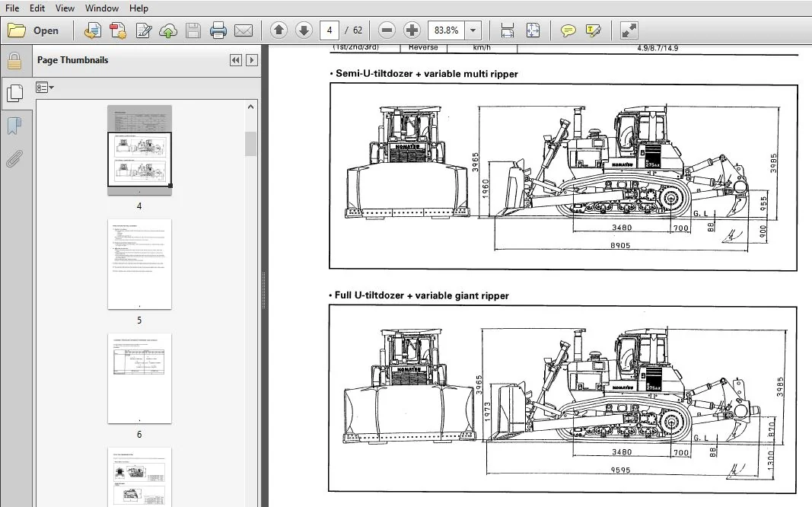Open the Attachments paperclip panel
The height and width of the screenshot is (507, 812).
pos(14,159)
